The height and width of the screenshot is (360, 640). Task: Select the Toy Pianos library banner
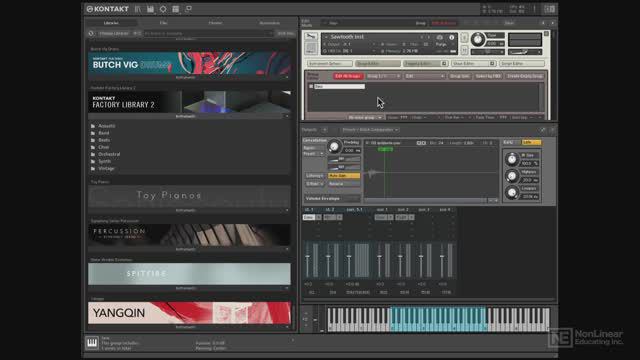pos(189,196)
